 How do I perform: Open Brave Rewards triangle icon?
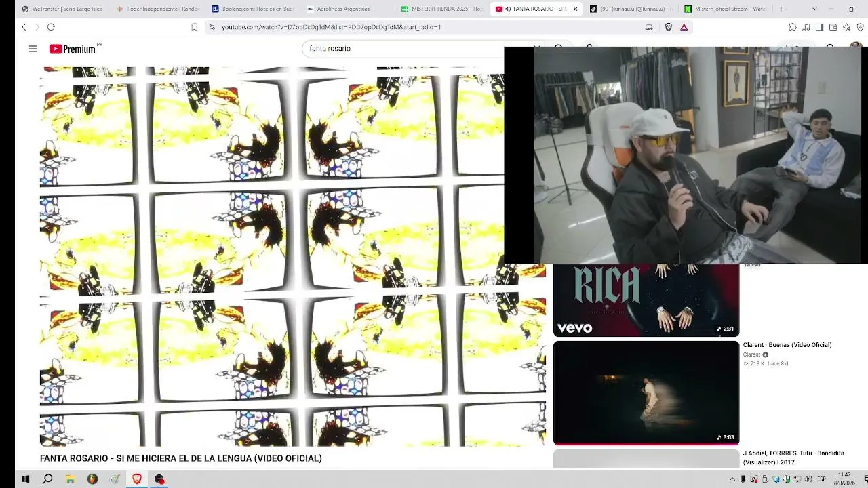click(684, 27)
